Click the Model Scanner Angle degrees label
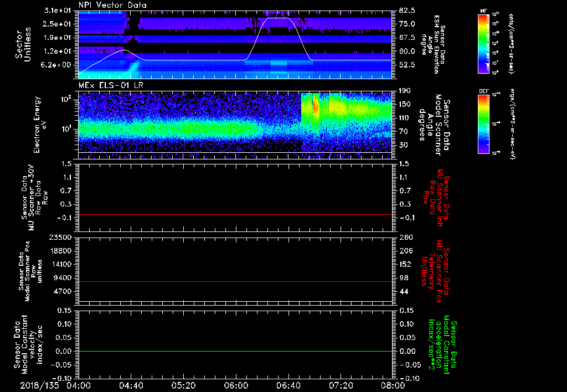 pyautogui.click(x=434, y=125)
